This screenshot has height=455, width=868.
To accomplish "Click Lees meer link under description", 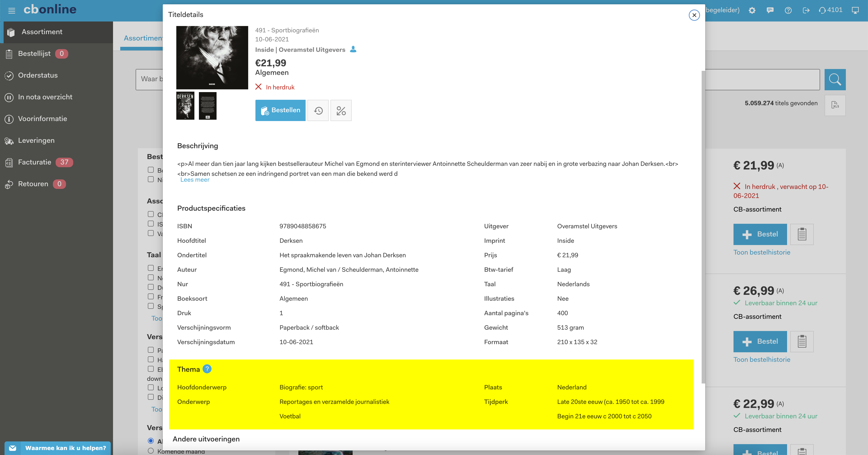I will pos(195,180).
